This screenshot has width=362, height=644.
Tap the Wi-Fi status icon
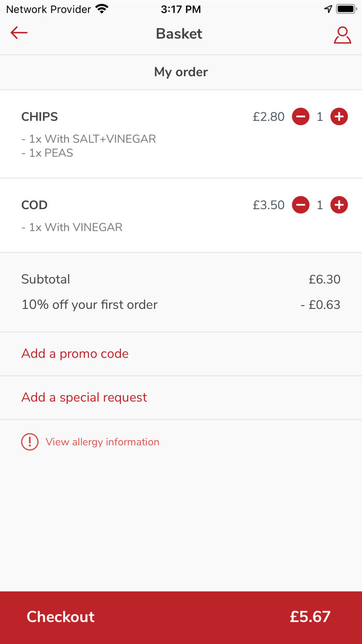102,9
